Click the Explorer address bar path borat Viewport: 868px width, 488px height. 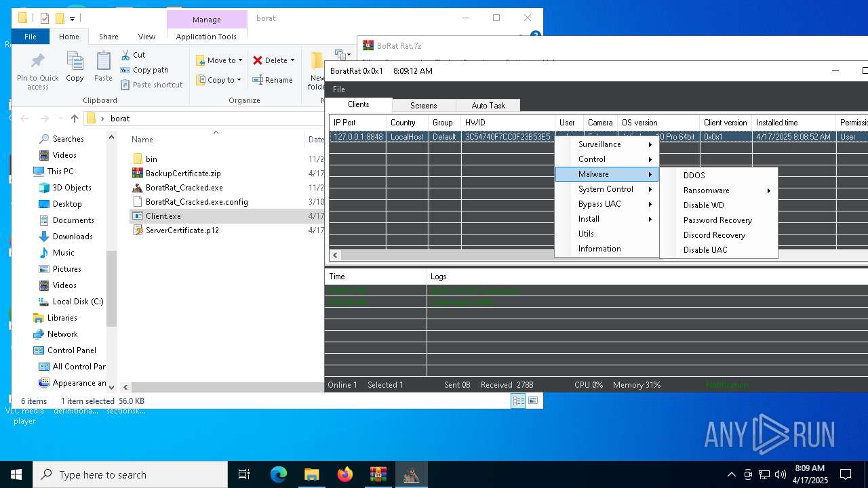click(x=120, y=119)
